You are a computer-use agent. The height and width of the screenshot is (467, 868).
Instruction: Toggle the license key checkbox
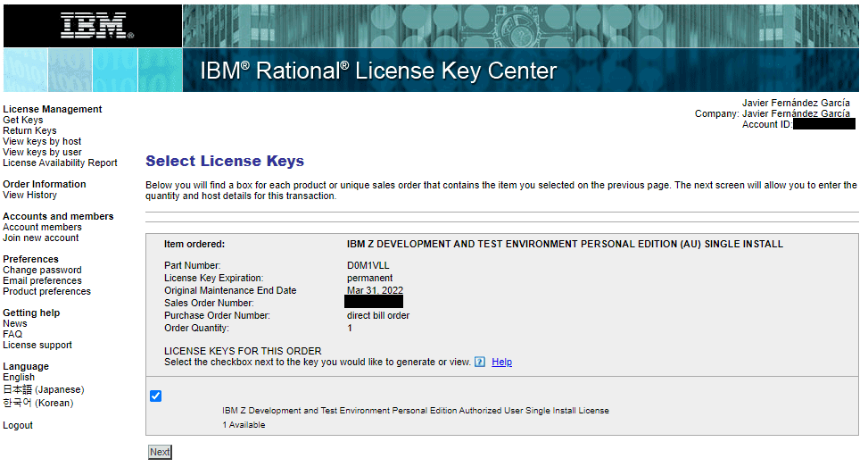[156, 396]
